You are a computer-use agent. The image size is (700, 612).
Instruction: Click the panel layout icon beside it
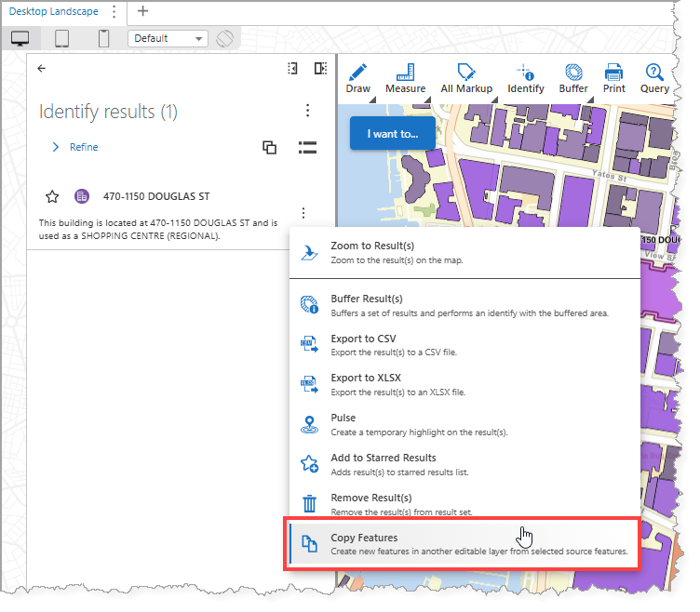coord(320,68)
